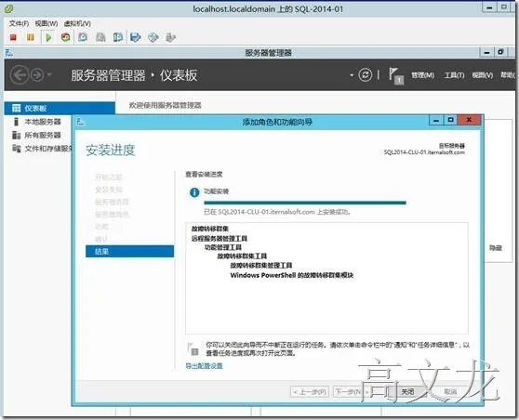Expand the navigation history dropdown arrow
Viewport: 519px width, 420px height.
(x=49, y=74)
